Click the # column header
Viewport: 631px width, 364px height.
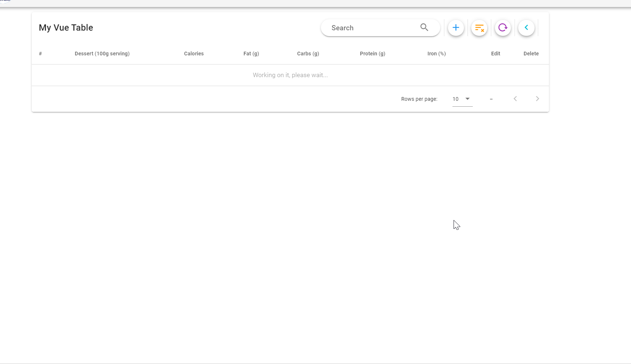pos(40,54)
